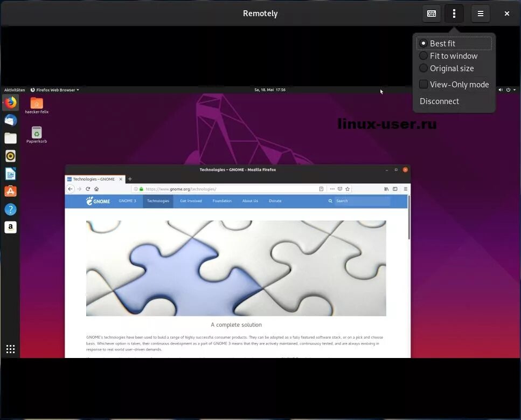Open Rhythmbox from the dock
This screenshot has height=420, width=521.
tap(10, 156)
